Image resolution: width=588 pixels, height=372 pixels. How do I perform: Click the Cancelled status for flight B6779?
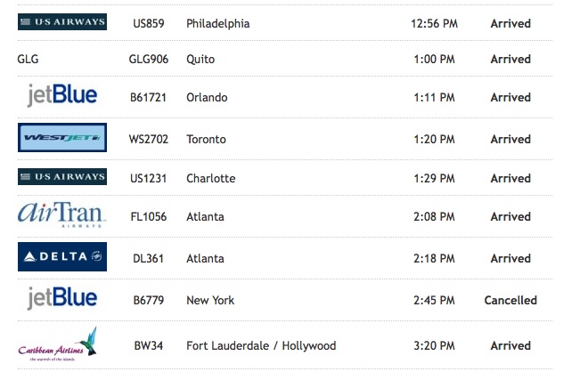510,300
